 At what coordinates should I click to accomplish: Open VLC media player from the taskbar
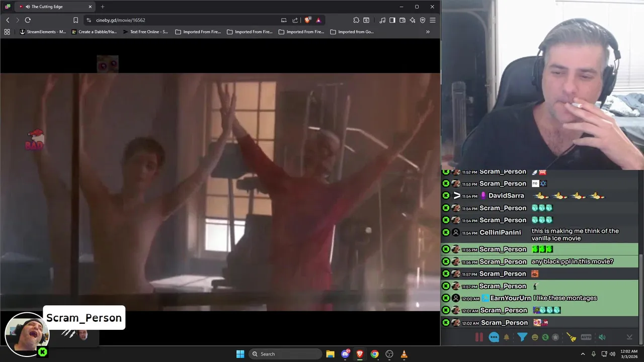coord(404,354)
